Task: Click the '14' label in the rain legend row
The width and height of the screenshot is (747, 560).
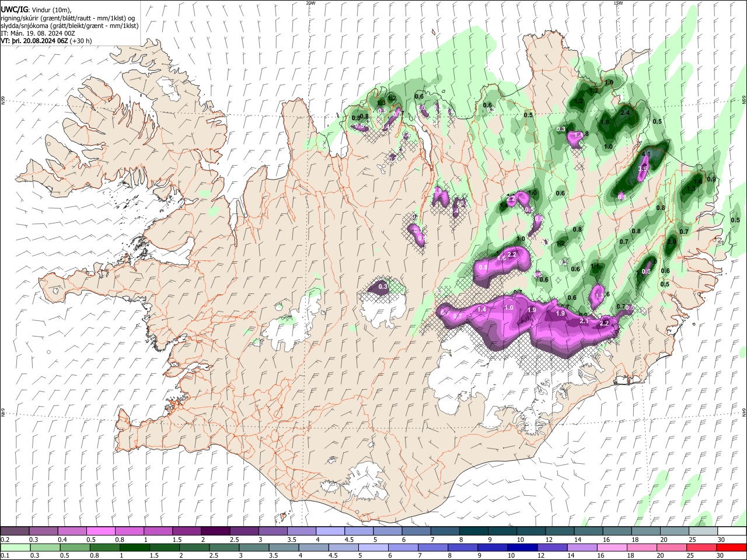Action: [571, 555]
